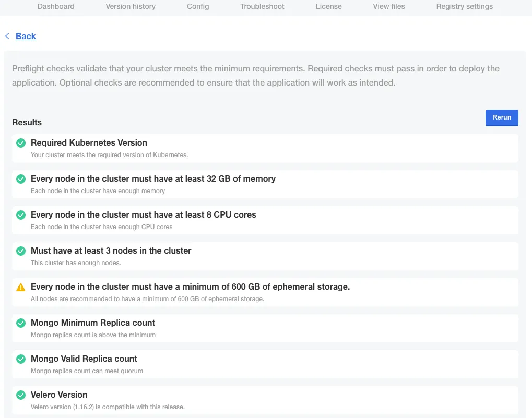Rerun the preflight checks
The width and height of the screenshot is (532, 418).
pos(502,117)
